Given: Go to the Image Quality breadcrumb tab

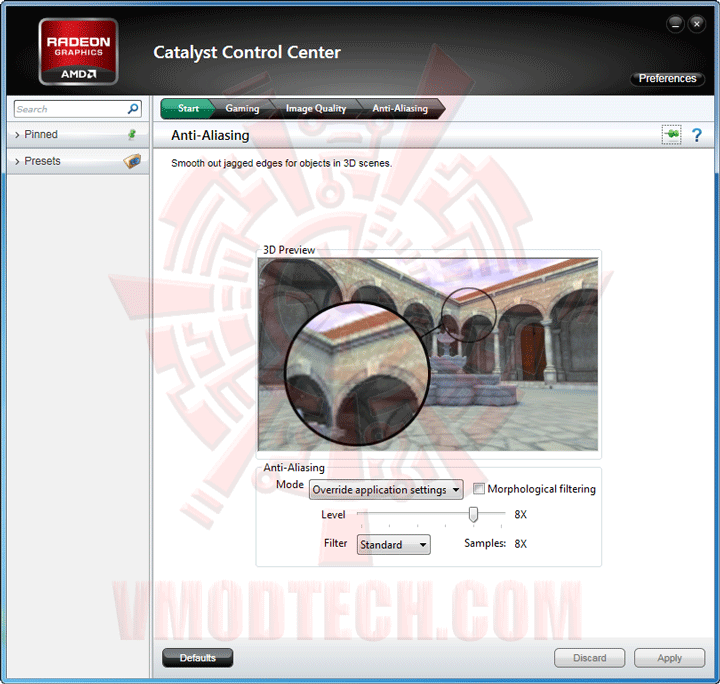Looking at the screenshot, I should click(x=315, y=108).
